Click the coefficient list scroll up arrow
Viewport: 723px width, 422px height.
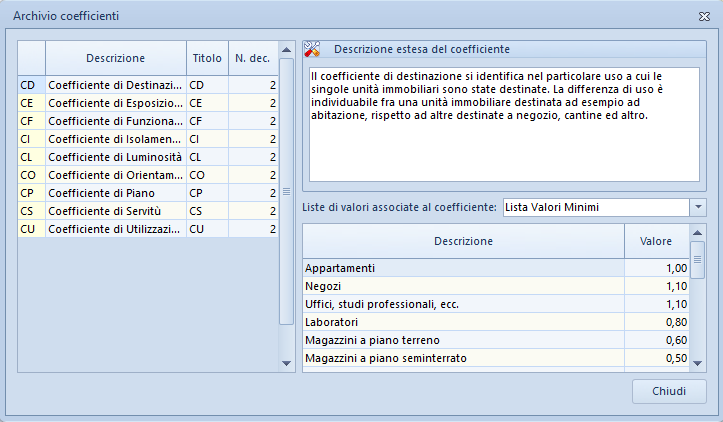pos(286,49)
